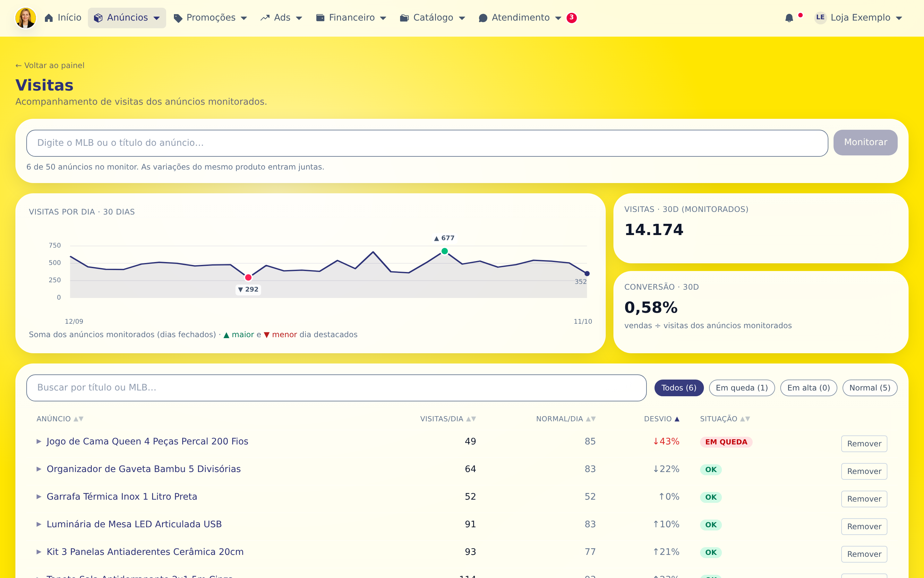Filter by Em queda (1)
This screenshot has height=578, width=924.
(741, 388)
